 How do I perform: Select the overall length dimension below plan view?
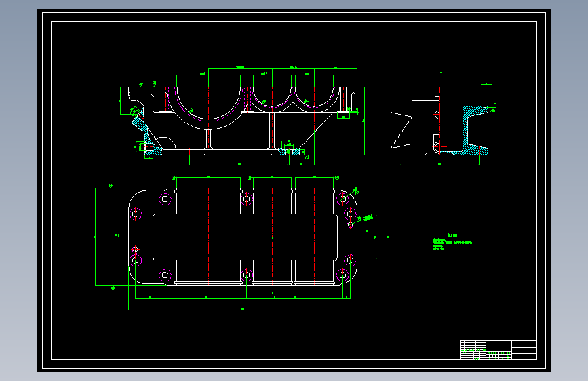tap(243, 309)
